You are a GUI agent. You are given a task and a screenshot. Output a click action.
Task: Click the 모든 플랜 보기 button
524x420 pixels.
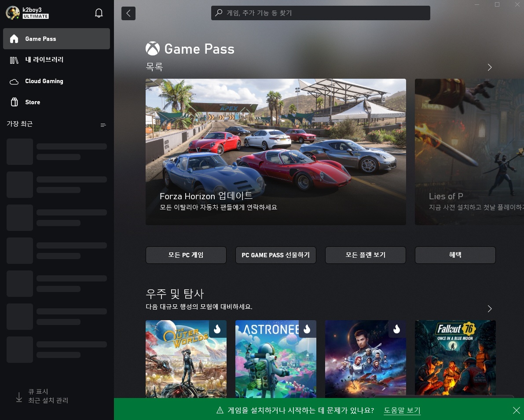pos(366,255)
